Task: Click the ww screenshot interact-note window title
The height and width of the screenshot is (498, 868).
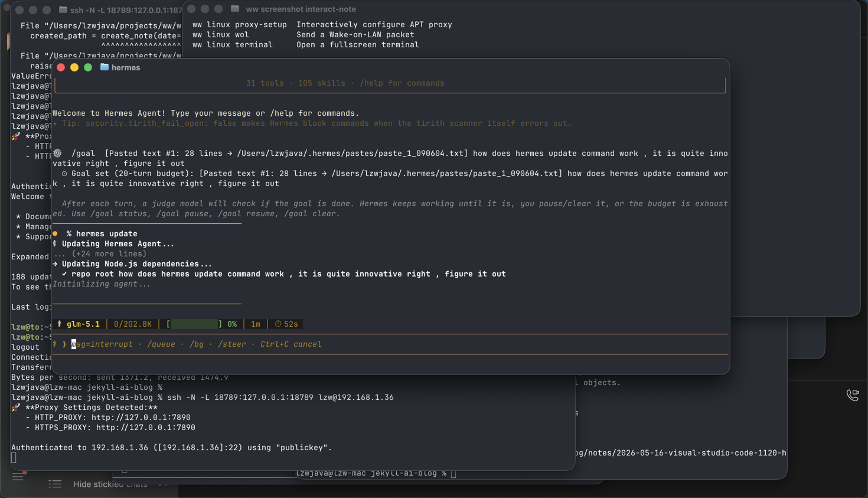Action: 301,9
